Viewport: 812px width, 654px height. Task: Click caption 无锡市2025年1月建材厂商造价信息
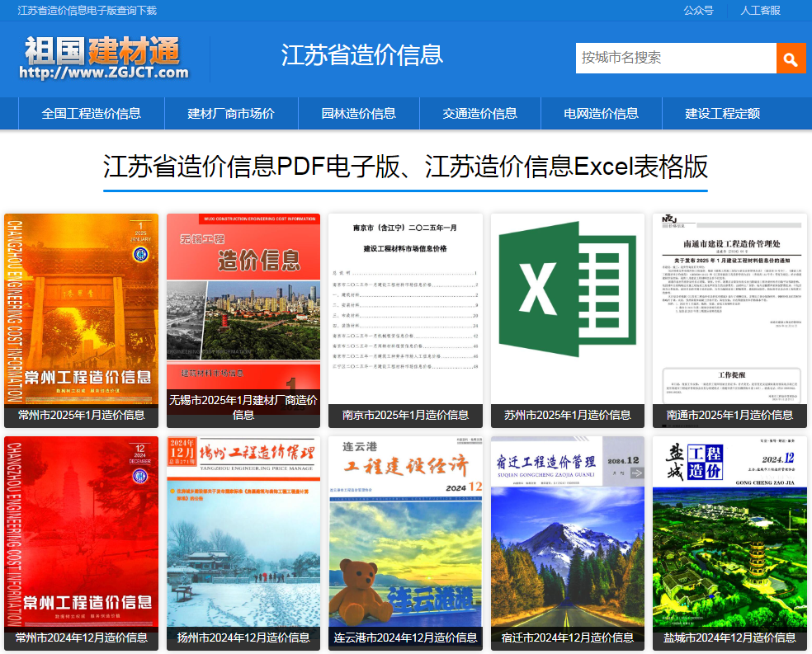click(243, 407)
